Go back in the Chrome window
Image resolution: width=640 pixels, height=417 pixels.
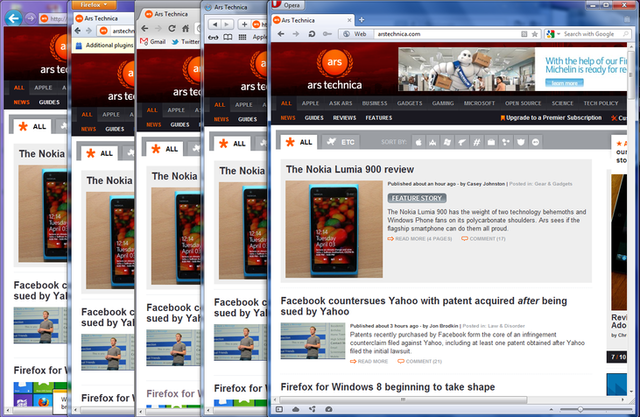[144, 29]
